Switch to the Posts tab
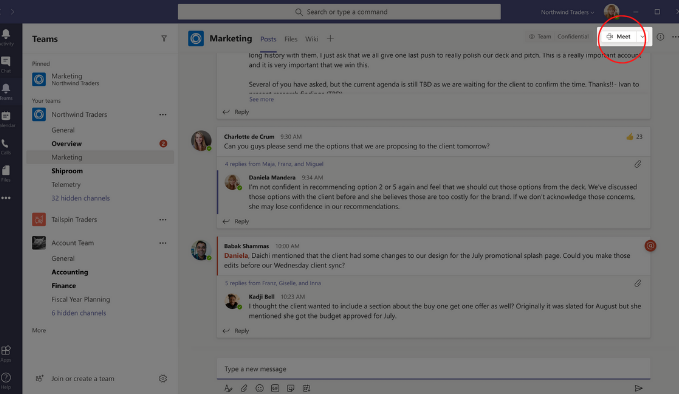 [x=268, y=39]
